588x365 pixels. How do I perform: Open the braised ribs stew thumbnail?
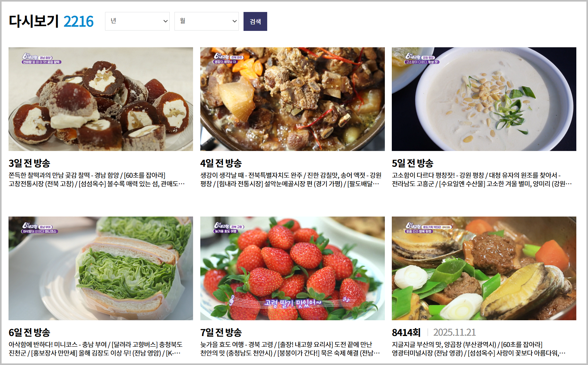click(292, 99)
